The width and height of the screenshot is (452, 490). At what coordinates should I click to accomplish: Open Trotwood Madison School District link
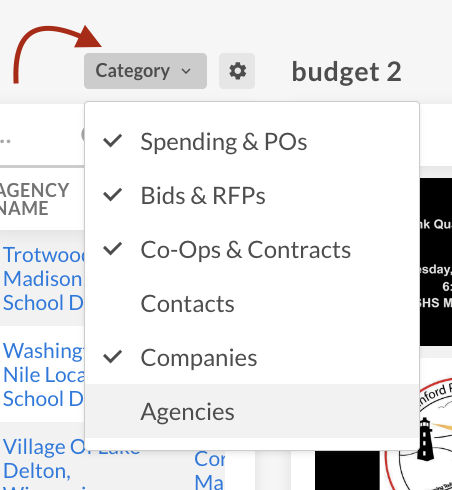click(x=44, y=278)
